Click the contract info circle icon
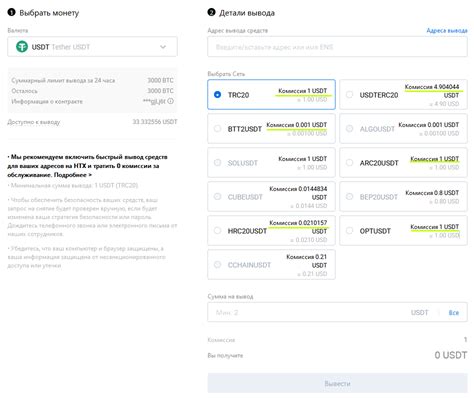This screenshot has height=398, width=474. [x=170, y=101]
